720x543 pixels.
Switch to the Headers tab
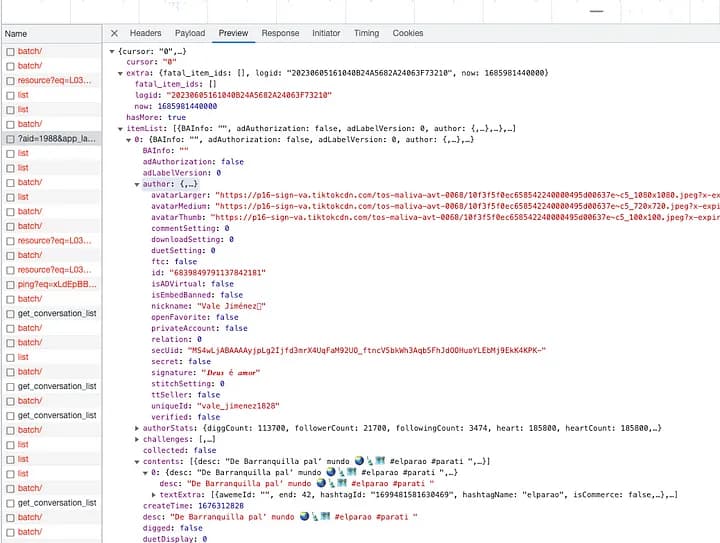pos(145,33)
